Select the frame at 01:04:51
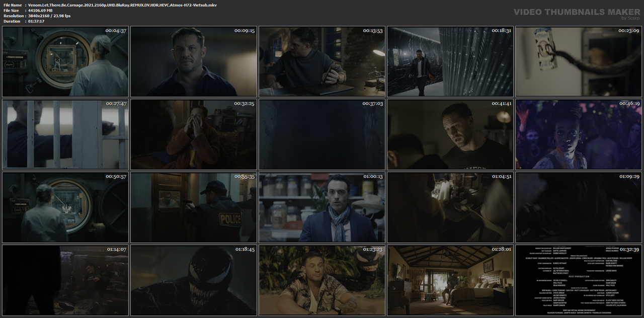Viewport: 644px width, 318px height. click(450, 207)
